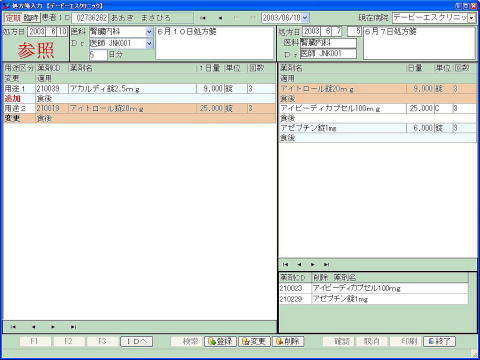This screenshot has height=360, width=480.
Task: Click the 検索 (search) button
Action: point(187,341)
